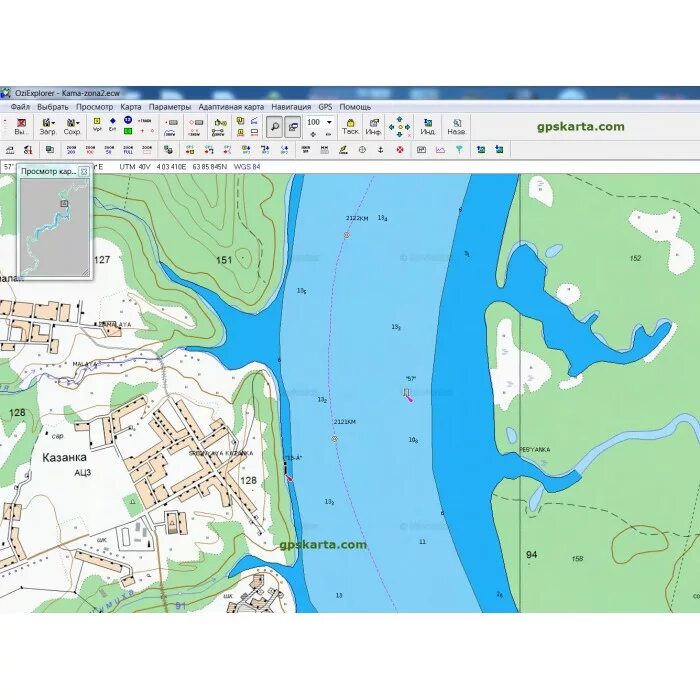The width and height of the screenshot is (700, 700).
Task: Toggle the magnifier zoom window button
Action: (275, 127)
